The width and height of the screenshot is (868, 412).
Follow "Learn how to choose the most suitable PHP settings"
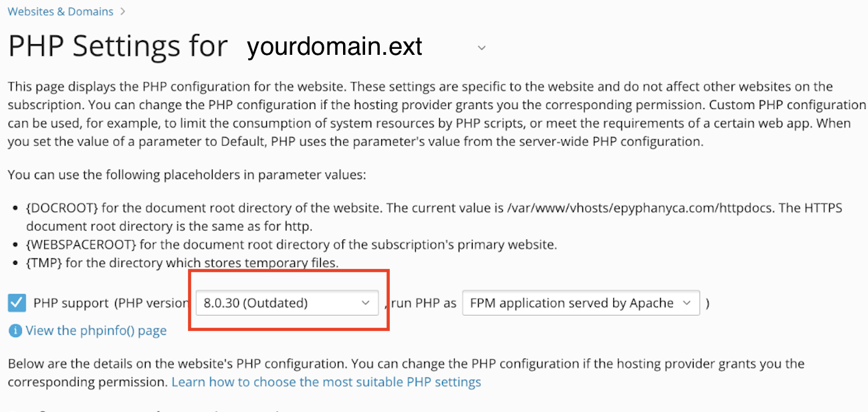(326, 381)
